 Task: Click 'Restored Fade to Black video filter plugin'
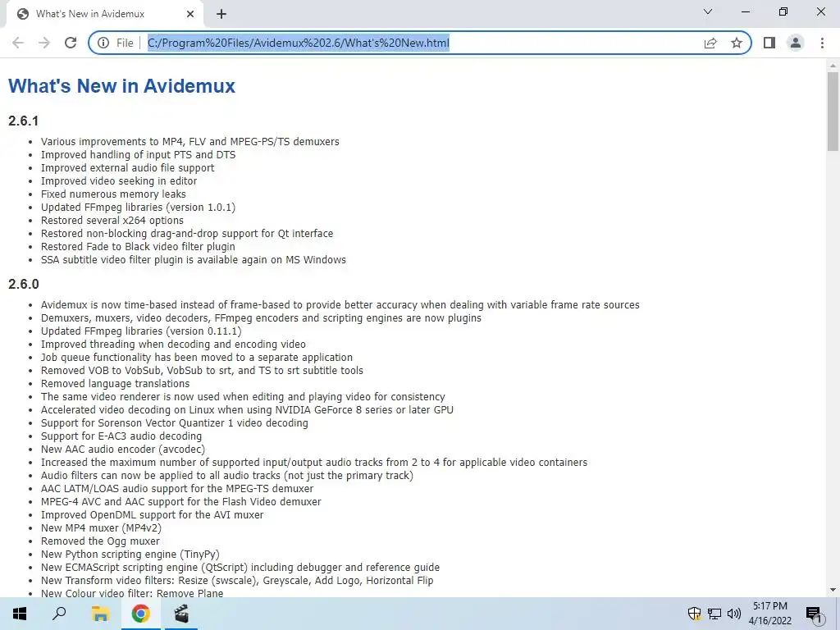138,246
